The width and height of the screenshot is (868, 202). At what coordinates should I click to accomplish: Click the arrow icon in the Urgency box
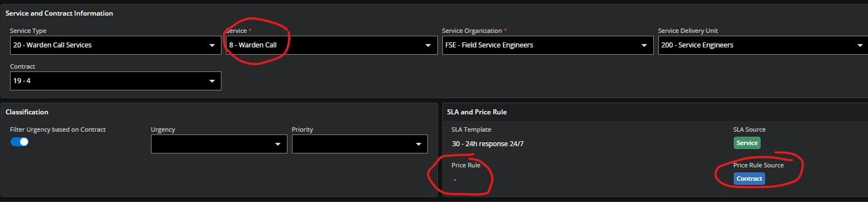tap(278, 145)
